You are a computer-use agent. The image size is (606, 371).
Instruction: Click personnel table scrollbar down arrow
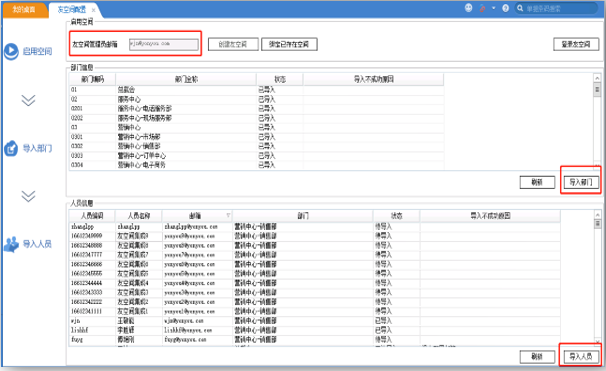coord(597,342)
